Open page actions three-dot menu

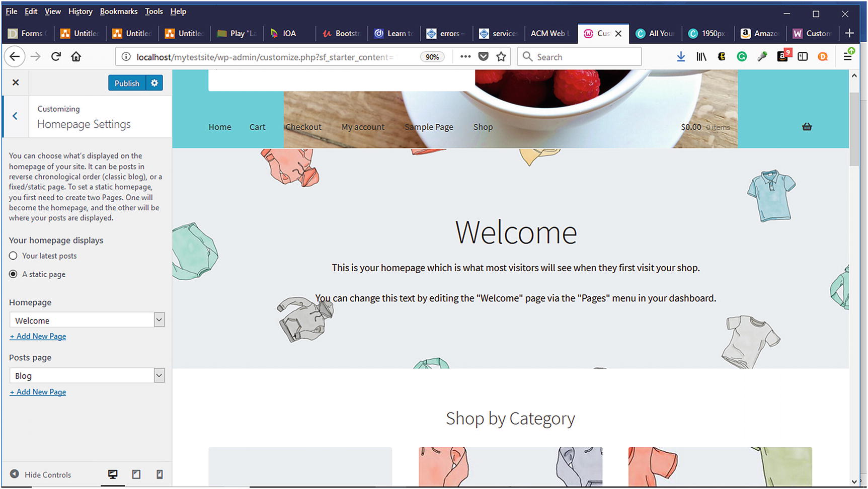[465, 56]
